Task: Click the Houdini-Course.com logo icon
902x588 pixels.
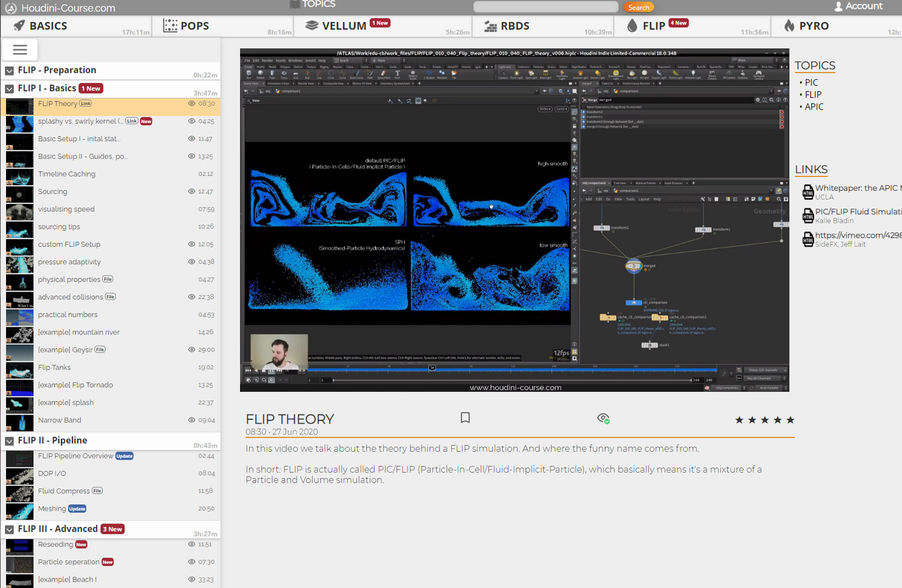Action: 10,8
